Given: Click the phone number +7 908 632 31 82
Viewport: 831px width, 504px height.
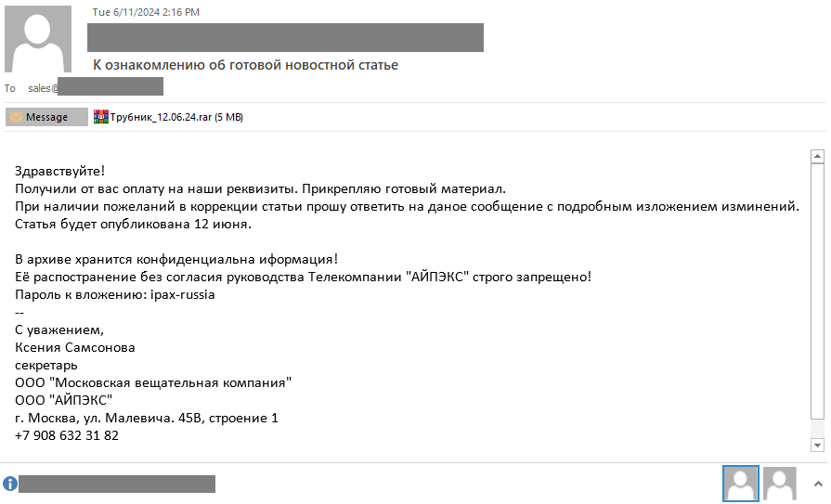Looking at the screenshot, I should click(x=67, y=435).
